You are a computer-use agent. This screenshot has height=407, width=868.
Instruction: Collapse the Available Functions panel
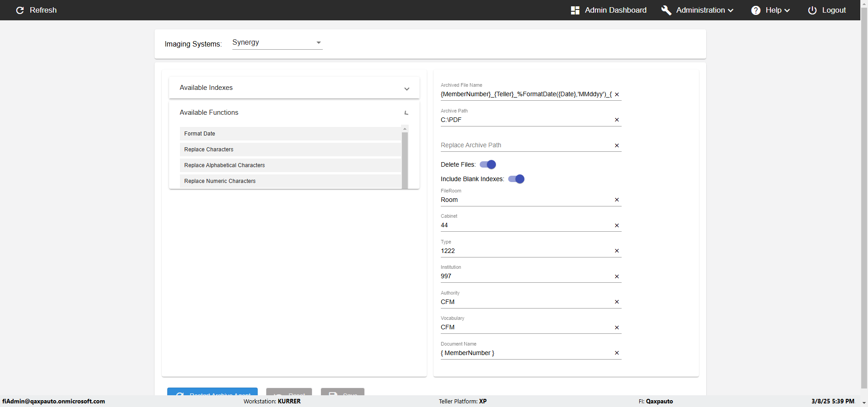click(406, 113)
